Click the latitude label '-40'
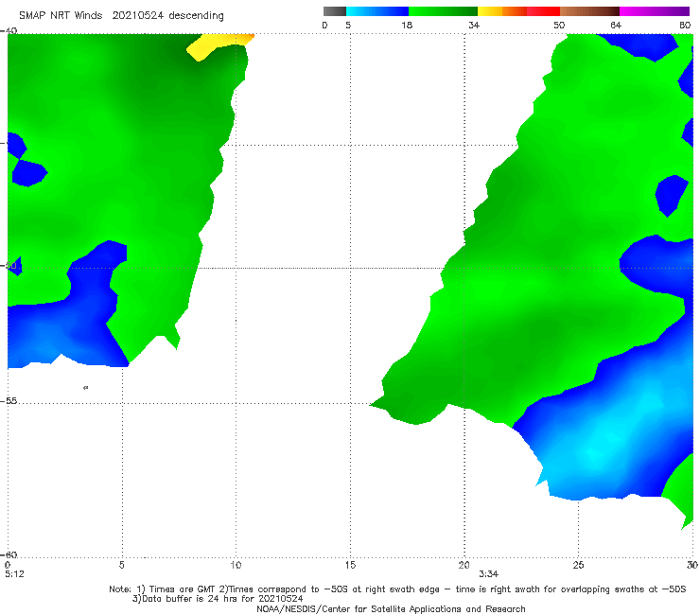Viewport: 700px width, 615px height. tap(9, 31)
